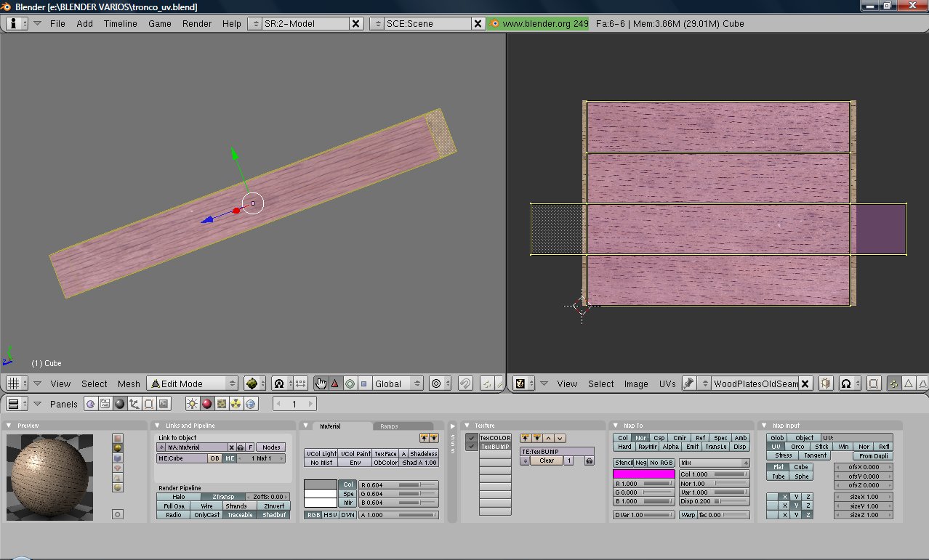Open the Global orientation dropdown
929x560 pixels.
click(397, 384)
